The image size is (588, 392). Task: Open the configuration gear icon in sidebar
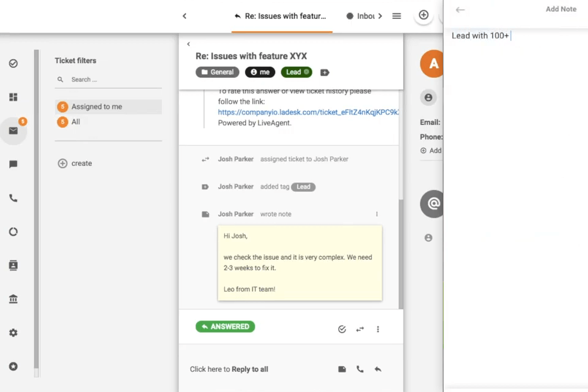click(13, 333)
